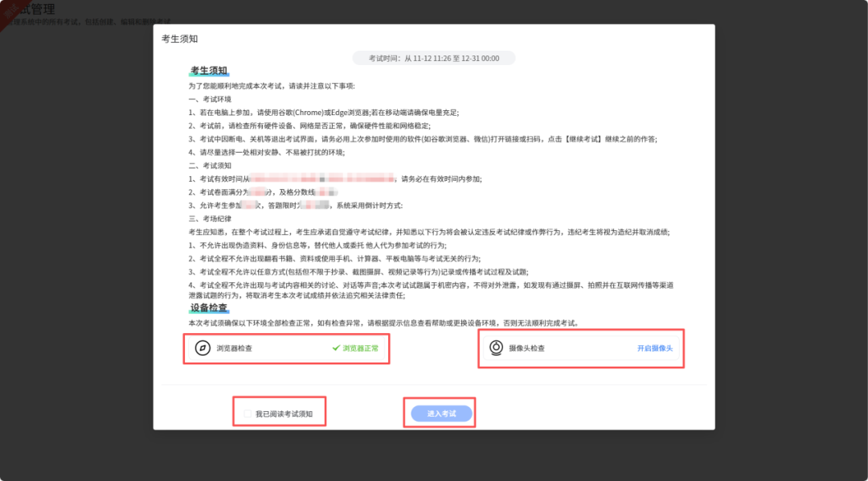Click the exam time pill 考试时间
868x481 pixels.
433,58
